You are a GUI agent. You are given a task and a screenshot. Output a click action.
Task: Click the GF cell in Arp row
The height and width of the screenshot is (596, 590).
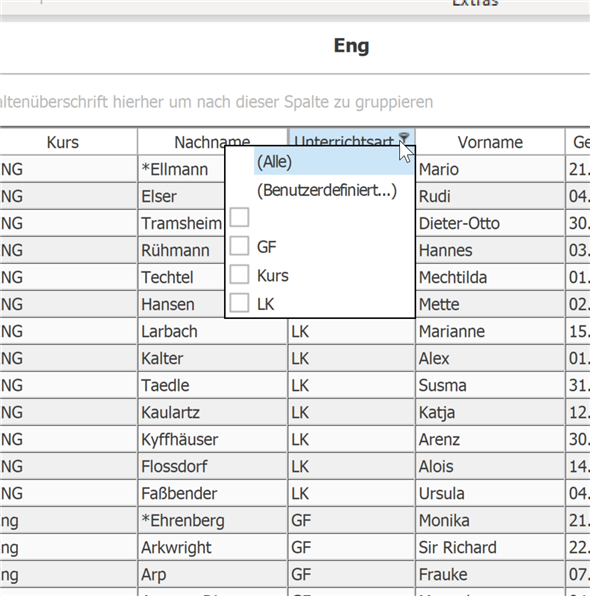(351, 574)
